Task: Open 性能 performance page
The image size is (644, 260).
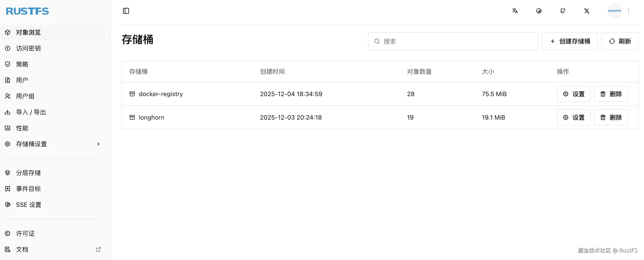Action: tap(22, 128)
